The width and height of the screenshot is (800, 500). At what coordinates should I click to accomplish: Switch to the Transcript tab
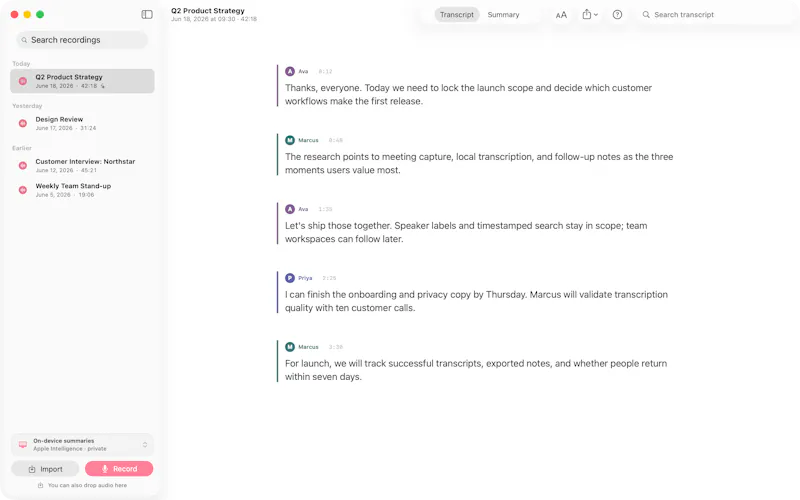pyautogui.click(x=457, y=15)
